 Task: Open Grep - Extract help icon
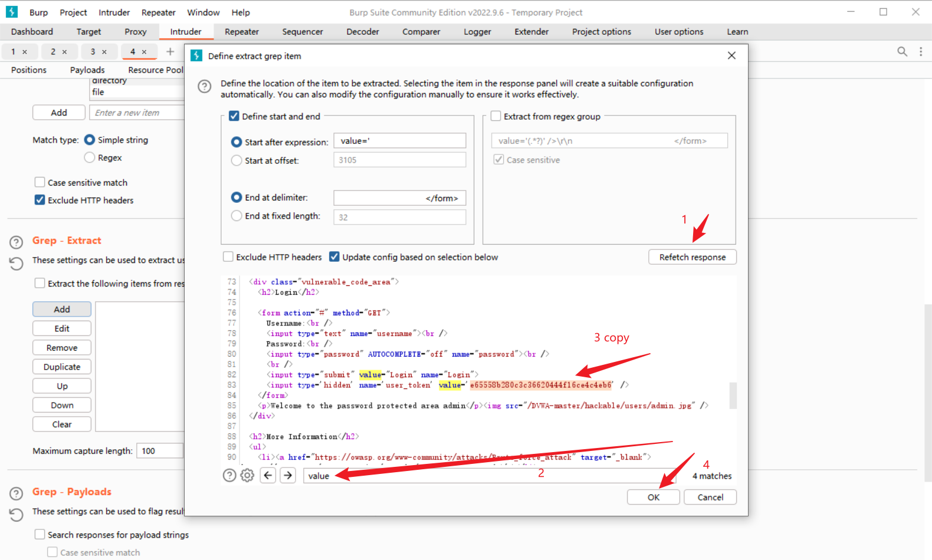17,242
